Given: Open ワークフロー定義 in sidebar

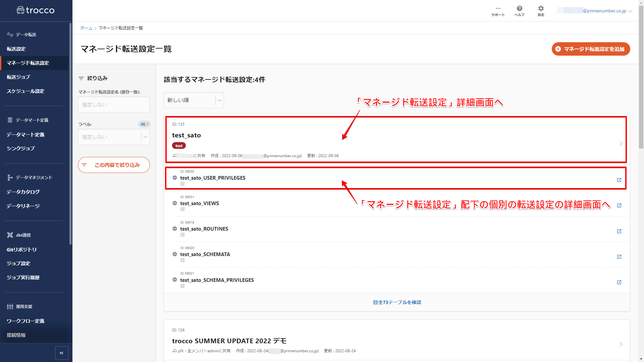Looking at the screenshot, I should [25, 321].
